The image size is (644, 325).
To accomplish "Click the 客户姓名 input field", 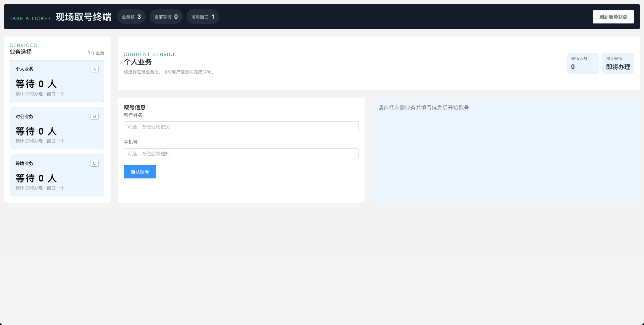I will [x=241, y=127].
